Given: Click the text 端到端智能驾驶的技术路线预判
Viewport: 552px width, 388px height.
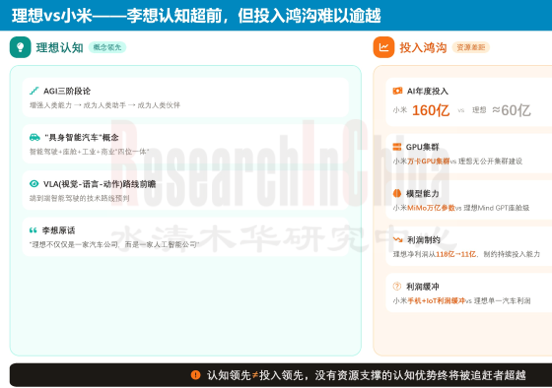Looking at the screenshot, I should pos(79,198).
